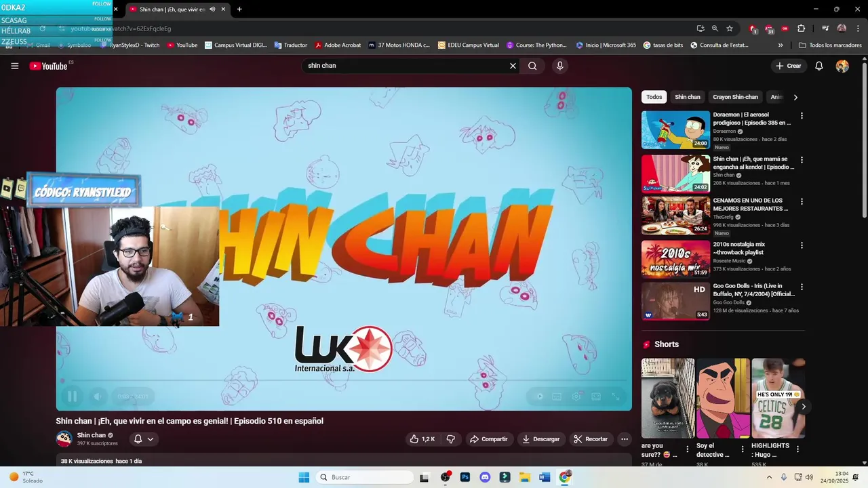868x488 pixels.
Task: Open more actions under the video
Action: click(x=625, y=439)
